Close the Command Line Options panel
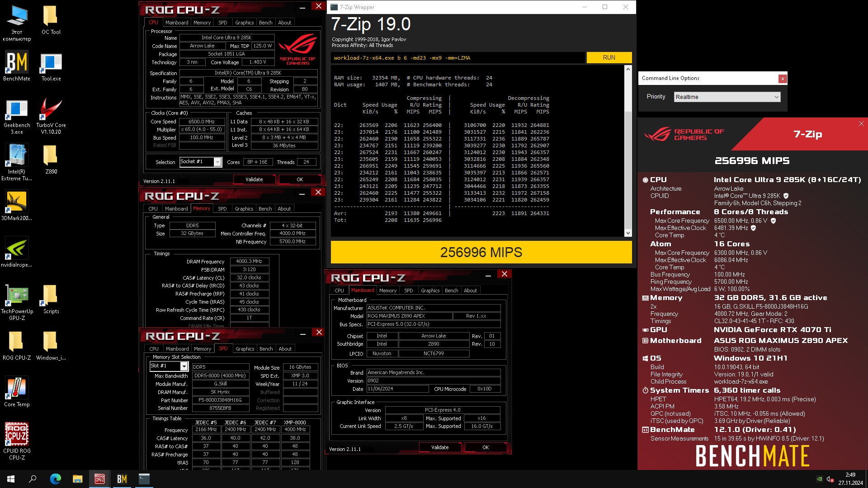 click(x=782, y=79)
